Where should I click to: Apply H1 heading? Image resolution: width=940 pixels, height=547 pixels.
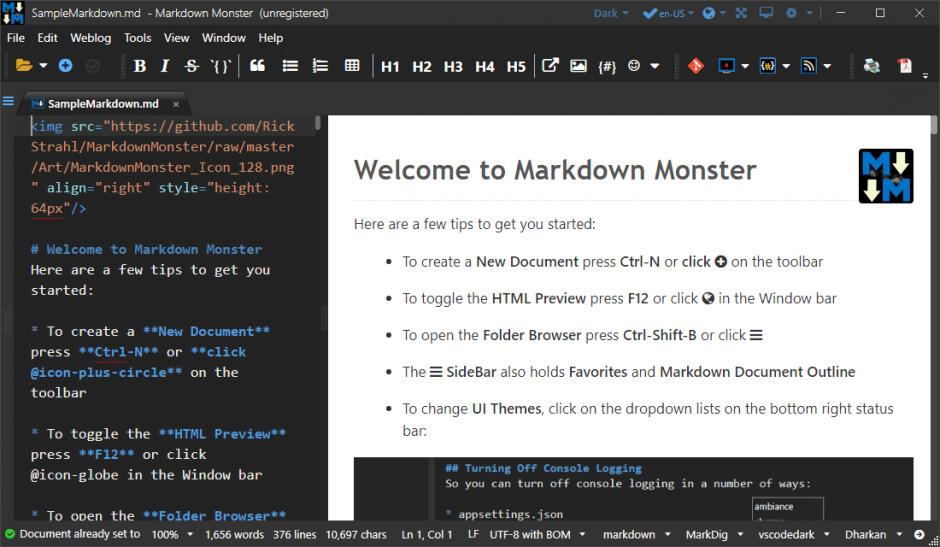click(x=390, y=67)
